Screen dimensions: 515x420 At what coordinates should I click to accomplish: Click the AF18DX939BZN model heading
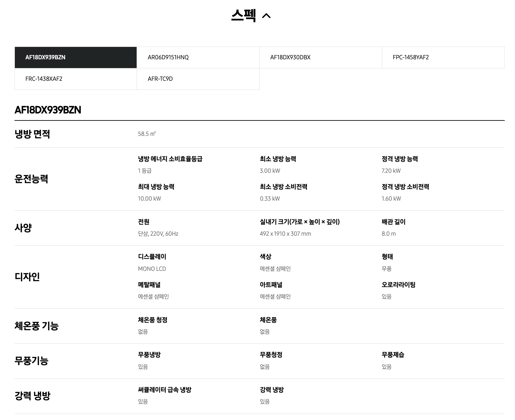pos(48,110)
